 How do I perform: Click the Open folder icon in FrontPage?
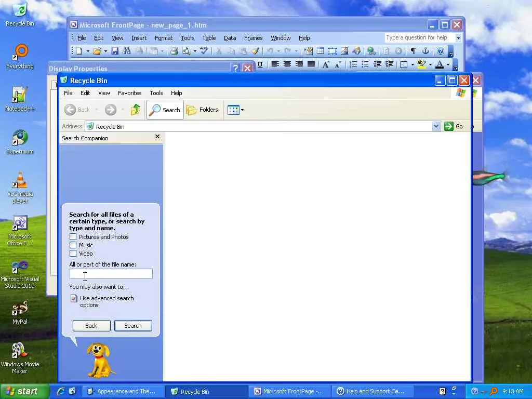pyautogui.click(x=97, y=51)
